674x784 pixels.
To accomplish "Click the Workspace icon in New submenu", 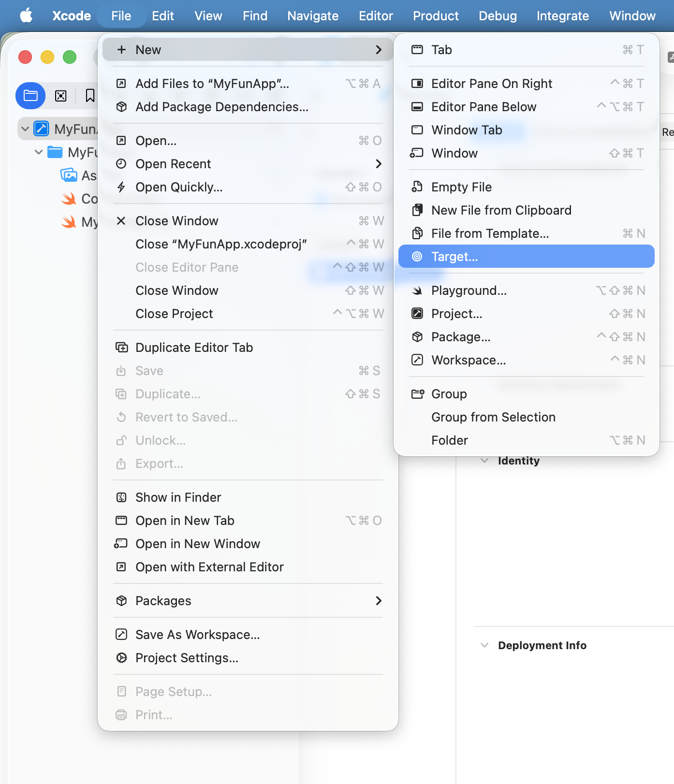I will (417, 360).
